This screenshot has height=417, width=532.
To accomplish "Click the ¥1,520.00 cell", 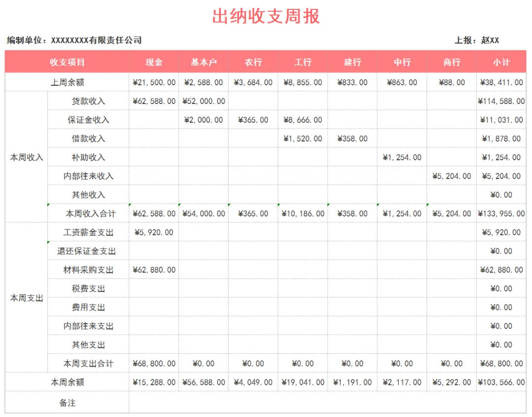I will pyautogui.click(x=302, y=138).
